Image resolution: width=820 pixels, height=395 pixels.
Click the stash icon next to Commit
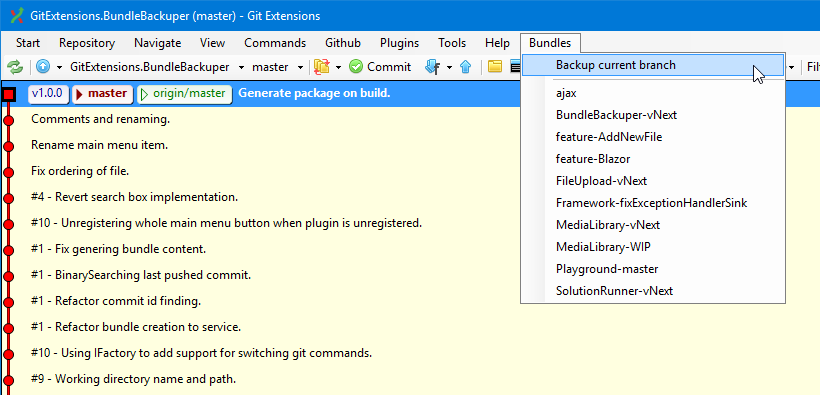click(322, 67)
